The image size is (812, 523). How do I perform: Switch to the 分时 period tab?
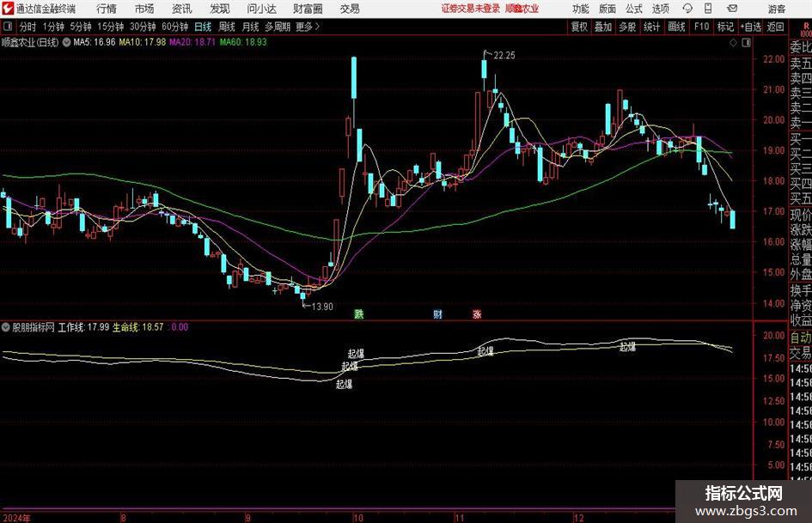[27, 27]
